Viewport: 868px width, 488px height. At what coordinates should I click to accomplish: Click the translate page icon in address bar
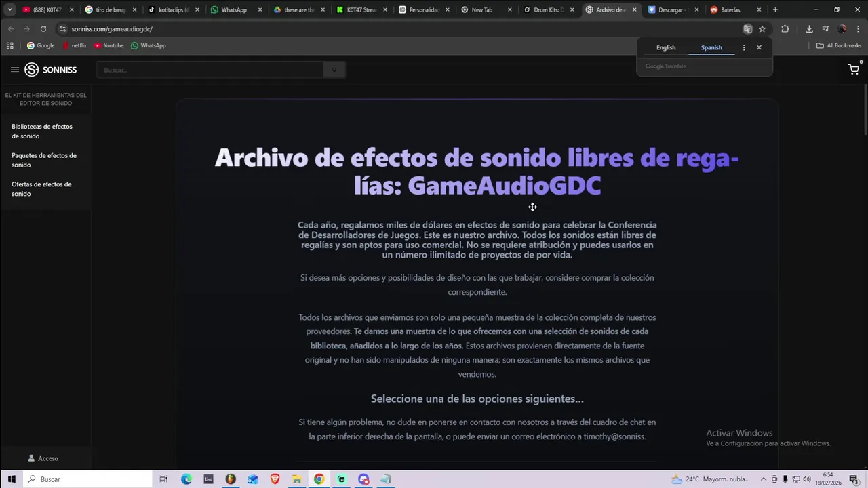tap(747, 29)
